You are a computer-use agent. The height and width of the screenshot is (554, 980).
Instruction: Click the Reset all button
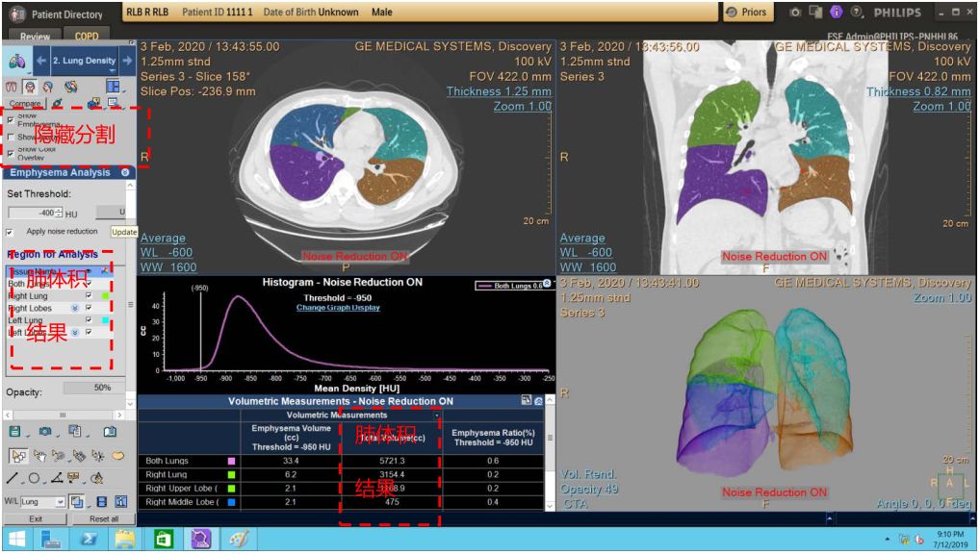pos(103,519)
